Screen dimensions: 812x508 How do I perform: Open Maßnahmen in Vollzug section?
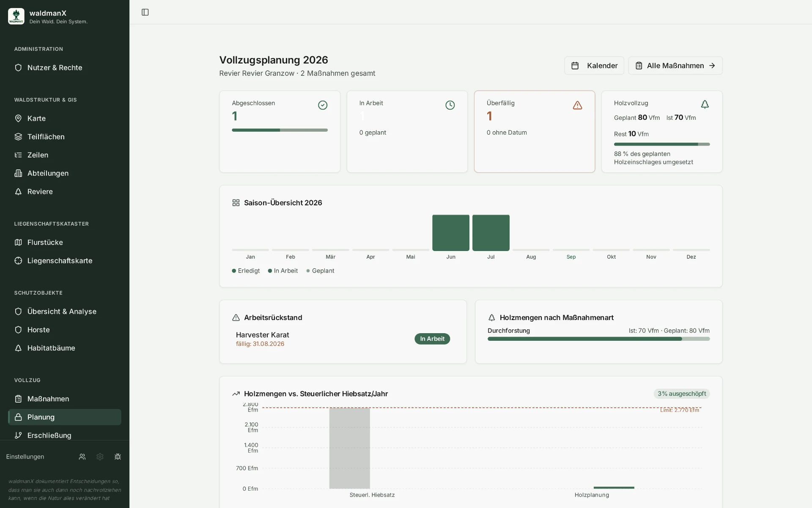pyautogui.click(x=65, y=399)
